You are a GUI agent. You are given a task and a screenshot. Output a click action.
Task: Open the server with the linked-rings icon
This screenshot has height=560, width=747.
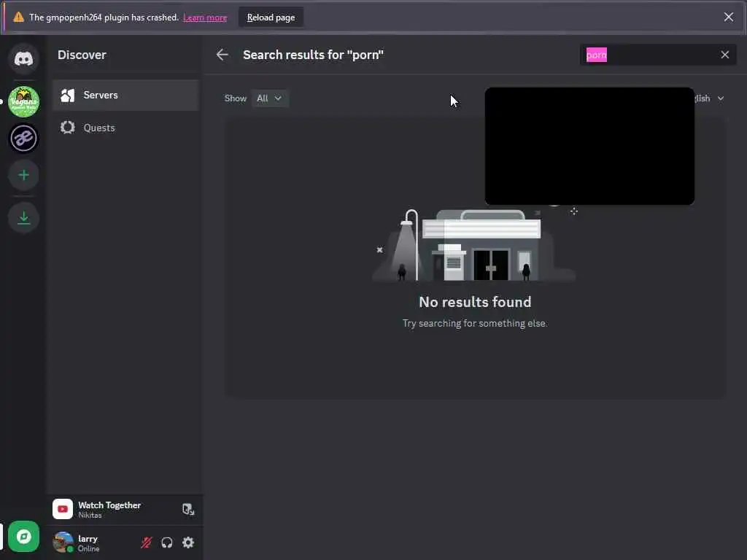point(23,139)
